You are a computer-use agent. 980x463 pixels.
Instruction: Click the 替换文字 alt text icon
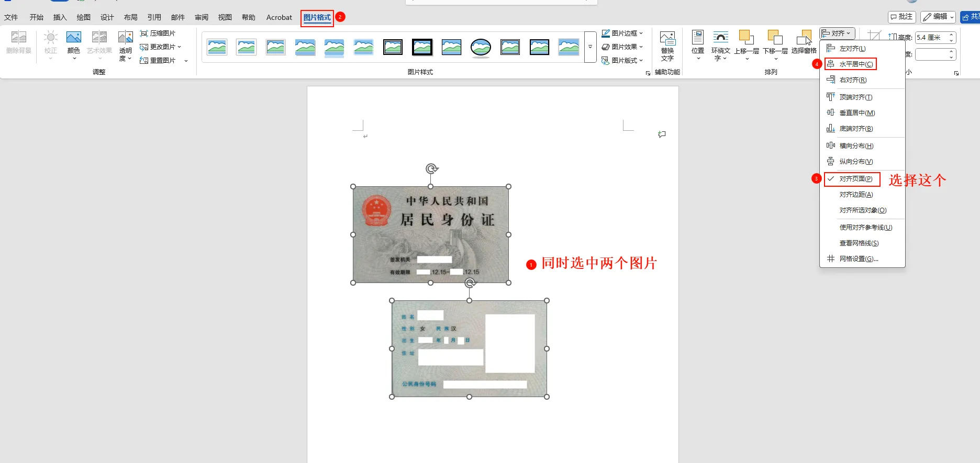click(x=667, y=39)
